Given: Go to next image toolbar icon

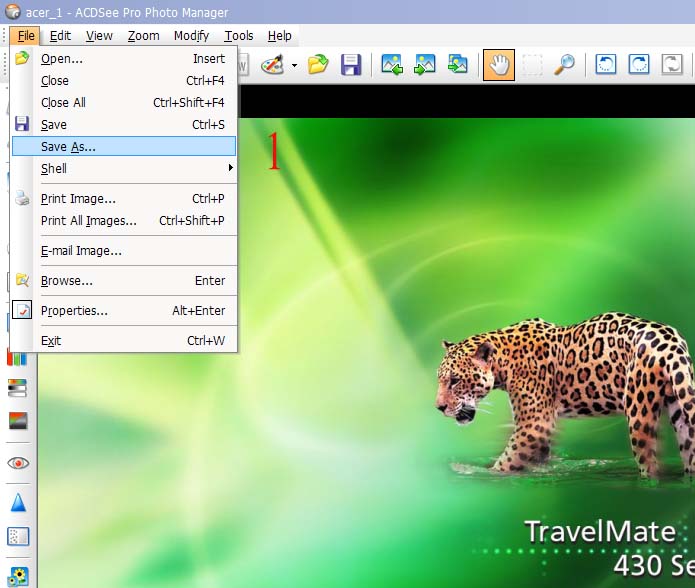Looking at the screenshot, I should point(425,65).
